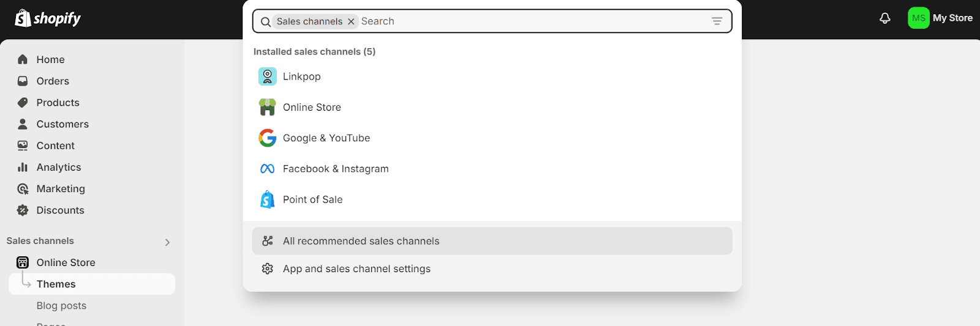This screenshot has width=980, height=326.
Task: Open the search filter options icon
Action: coord(717,21)
